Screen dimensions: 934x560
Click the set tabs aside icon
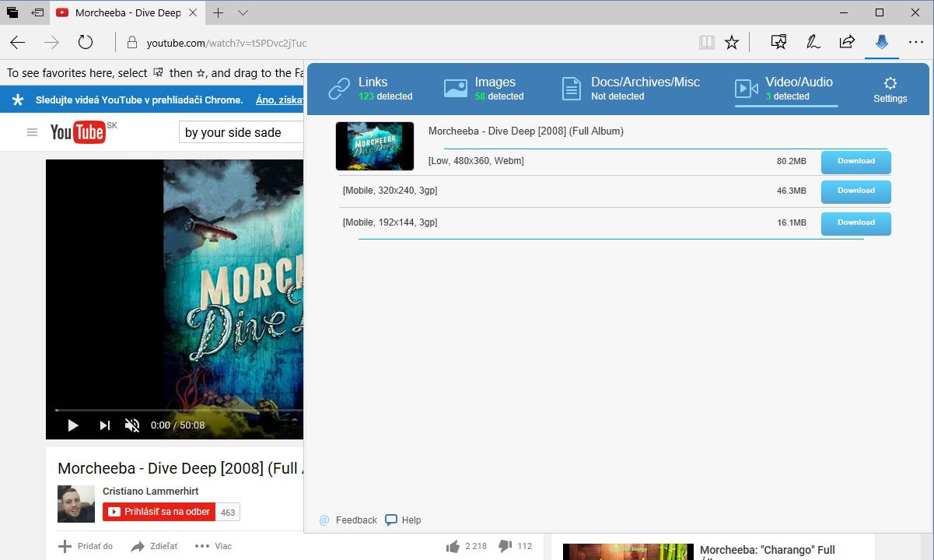[x=37, y=12]
